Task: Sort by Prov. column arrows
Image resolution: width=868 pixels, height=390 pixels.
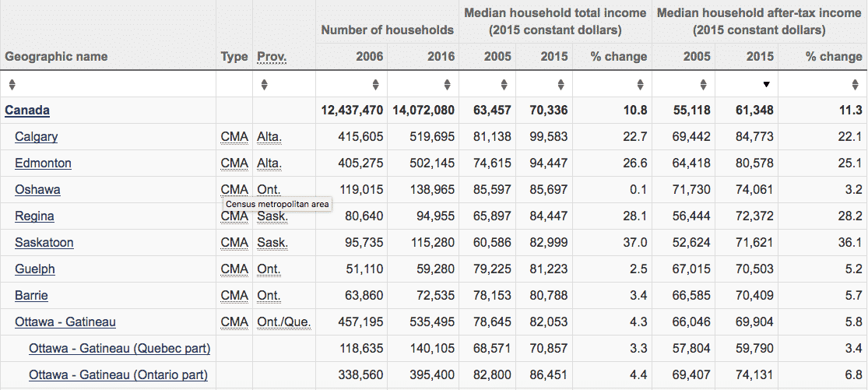Action: 265,85
